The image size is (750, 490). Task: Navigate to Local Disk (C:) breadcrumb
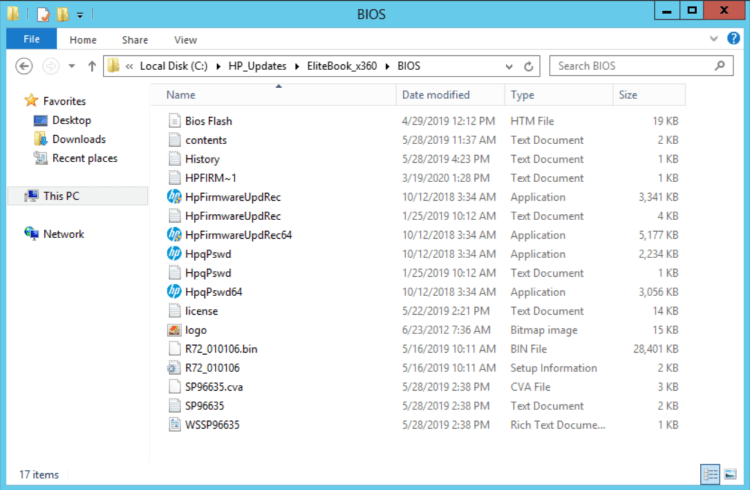[174, 66]
